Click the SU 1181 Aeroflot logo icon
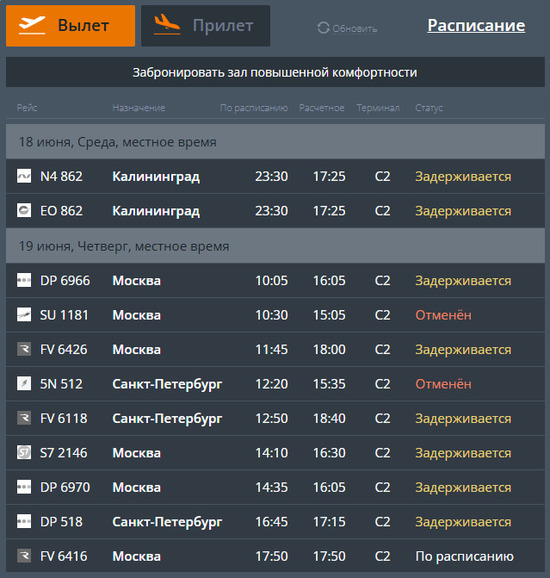The width and height of the screenshot is (550, 578). [x=24, y=315]
